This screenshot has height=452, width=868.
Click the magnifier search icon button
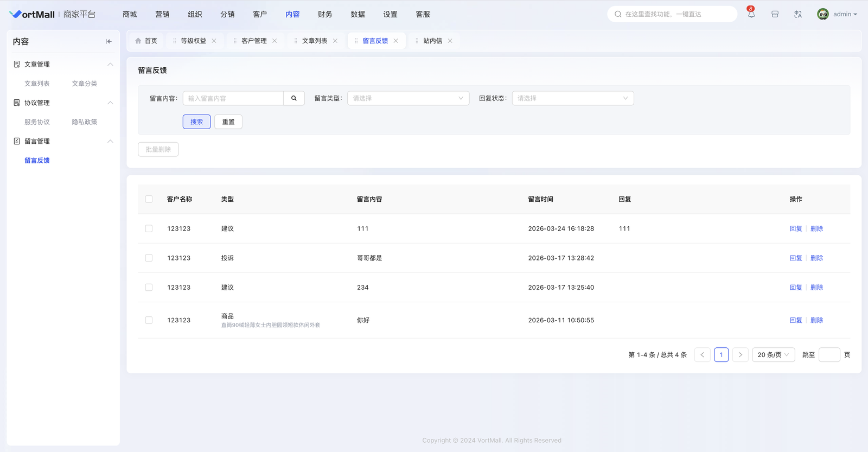point(294,98)
